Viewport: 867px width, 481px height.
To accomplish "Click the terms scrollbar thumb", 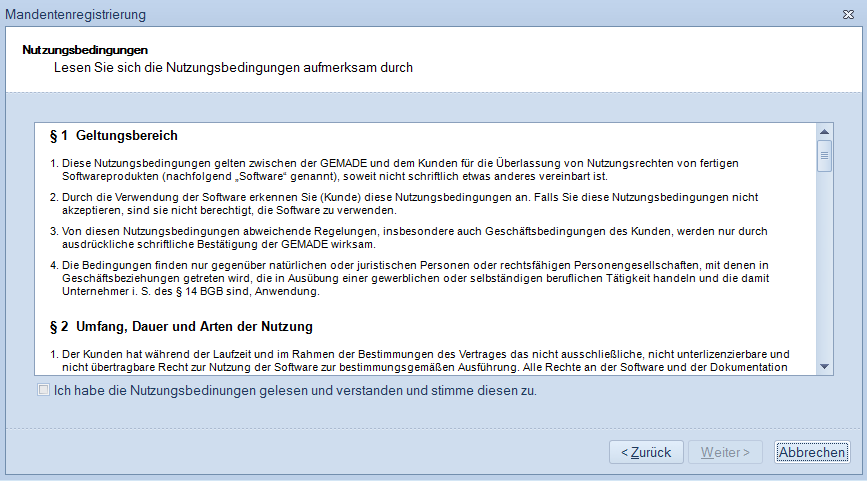I will (825, 156).
